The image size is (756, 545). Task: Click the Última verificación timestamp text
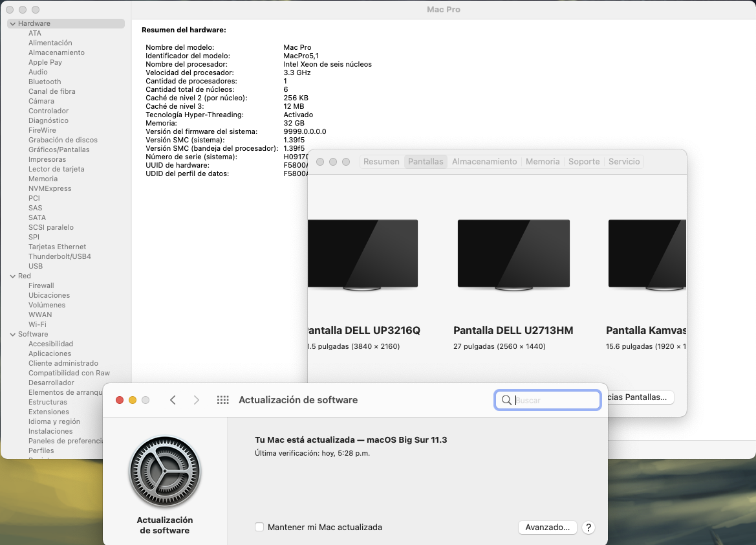pyautogui.click(x=312, y=453)
